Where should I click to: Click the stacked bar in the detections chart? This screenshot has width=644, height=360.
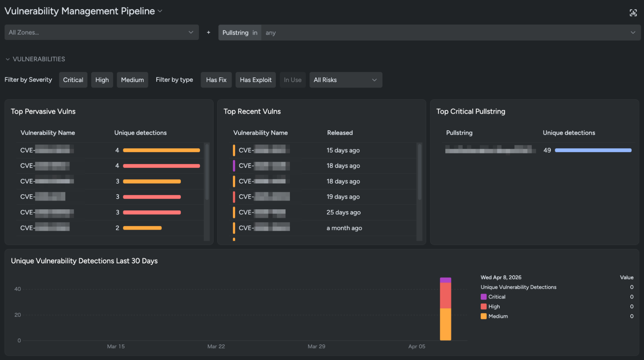tap(446, 309)
